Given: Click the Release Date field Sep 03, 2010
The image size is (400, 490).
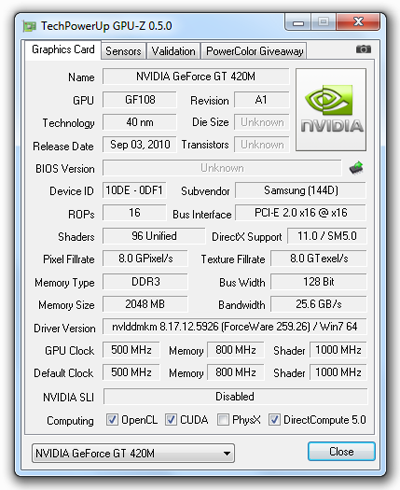Looking at the screenshot, I should [139, 145].
